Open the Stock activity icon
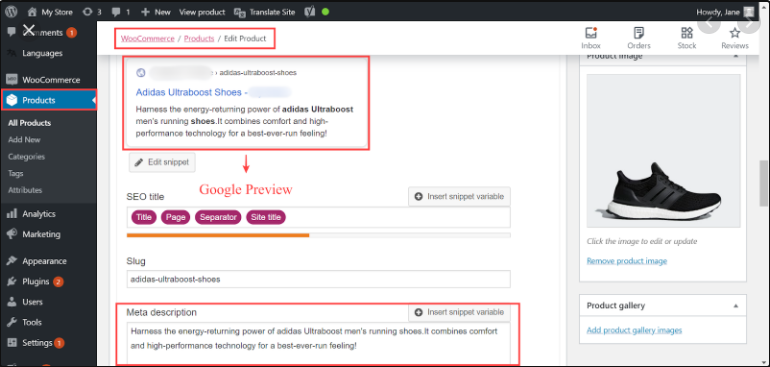 (687, 38)
